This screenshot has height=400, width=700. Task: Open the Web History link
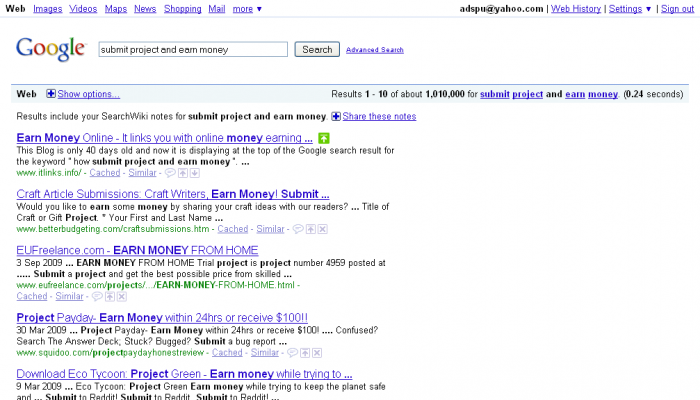point(576,9)
